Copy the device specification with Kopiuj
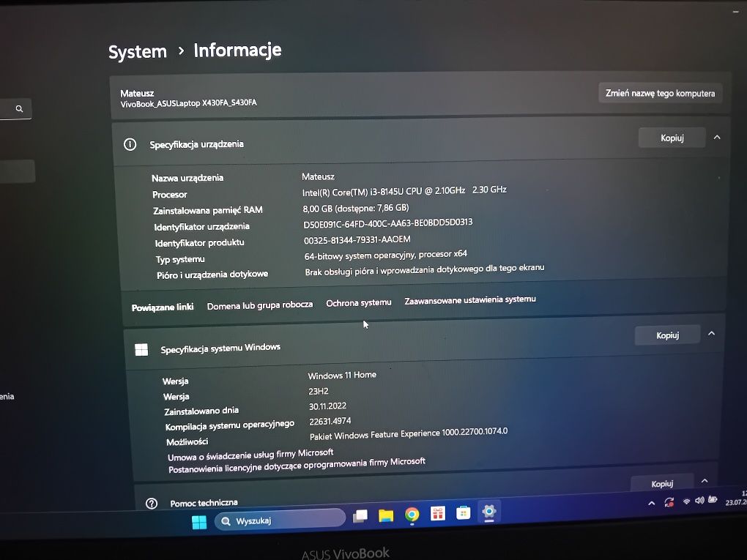This screenshot has width=747, height=560. [672, 138]
